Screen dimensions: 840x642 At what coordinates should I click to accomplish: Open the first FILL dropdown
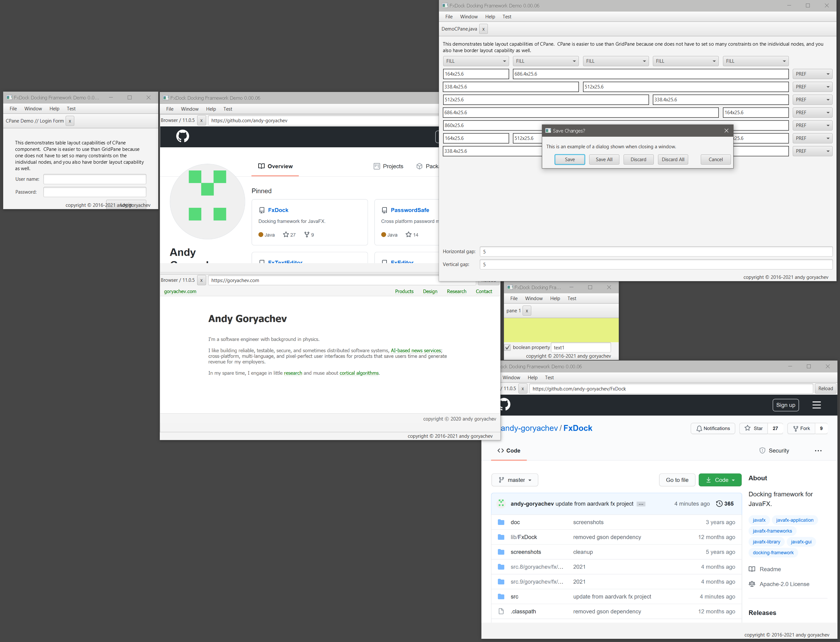(x=476, y=61)
